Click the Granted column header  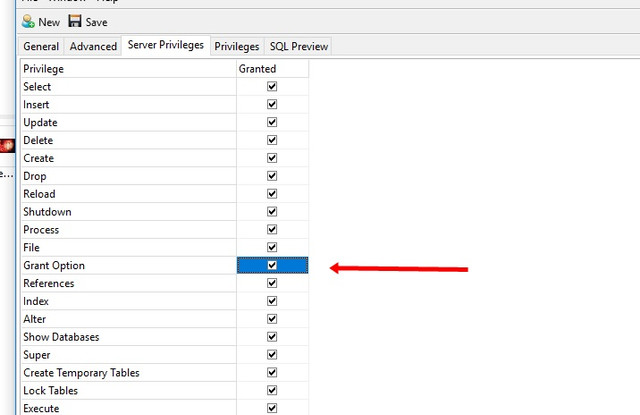tap(272, 69)
